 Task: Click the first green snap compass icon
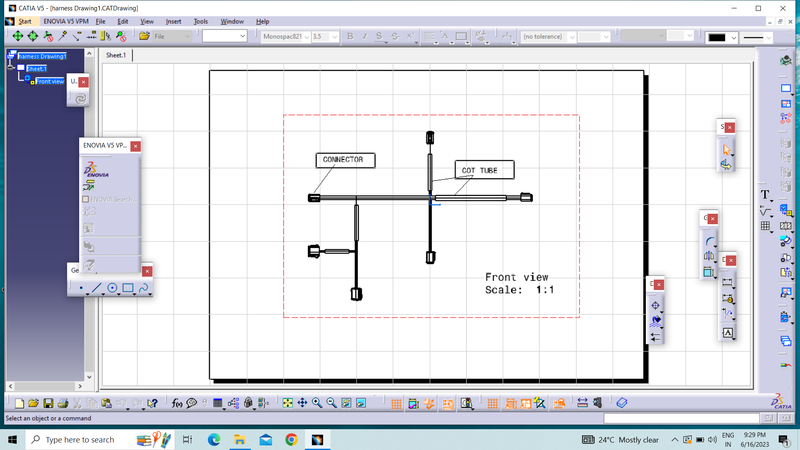pyautogui.click(x=18, y=36)
